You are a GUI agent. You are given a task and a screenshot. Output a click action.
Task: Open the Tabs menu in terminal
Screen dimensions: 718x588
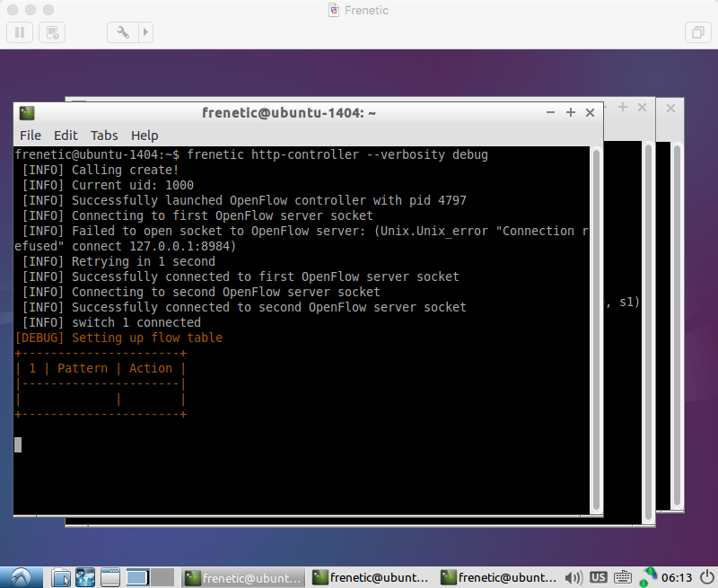tap(104, 136)
